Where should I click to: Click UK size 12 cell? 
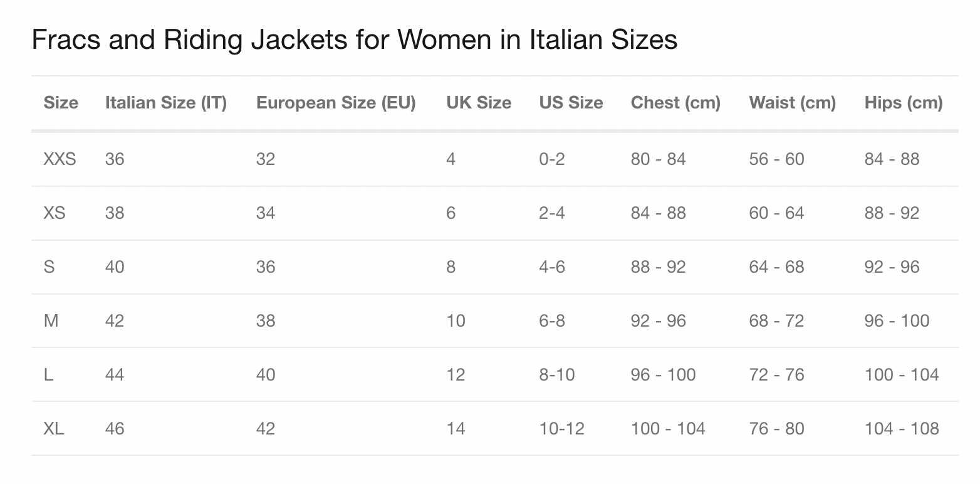[x=456, y=375]
